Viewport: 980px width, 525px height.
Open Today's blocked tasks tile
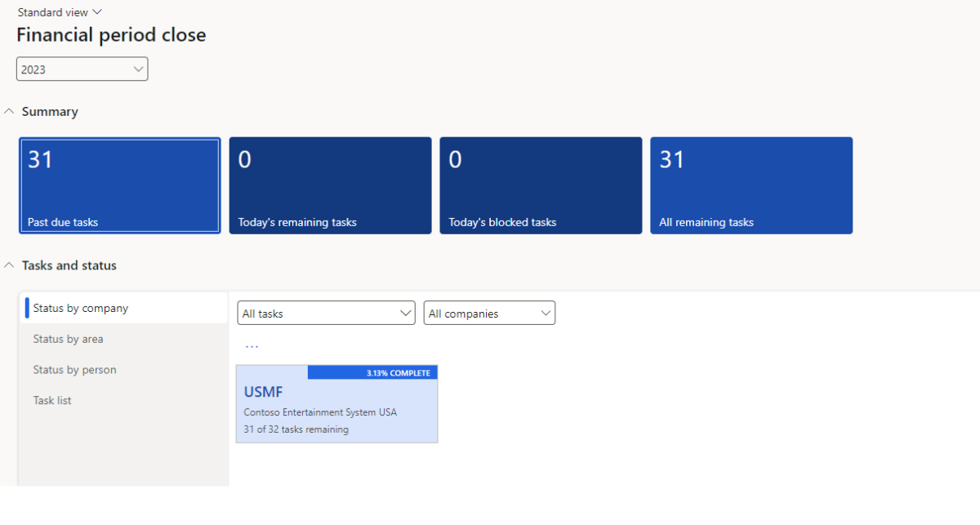(x=541, y=185)
